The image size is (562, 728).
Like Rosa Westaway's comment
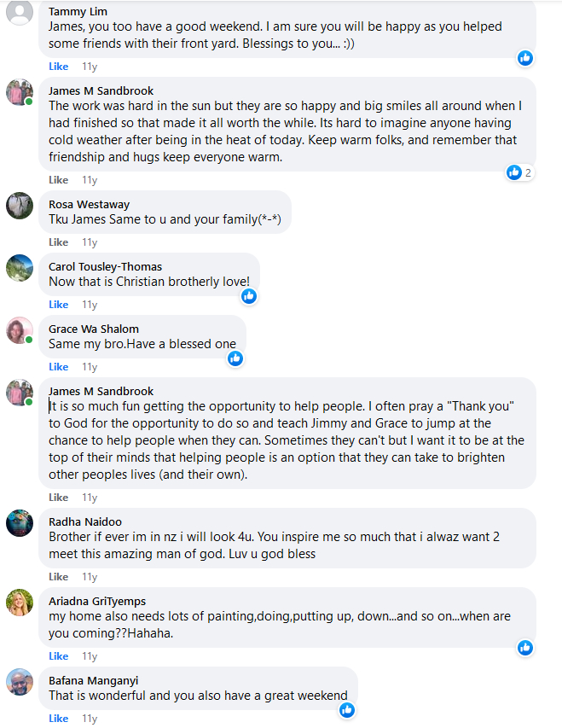tap(58, 242)
